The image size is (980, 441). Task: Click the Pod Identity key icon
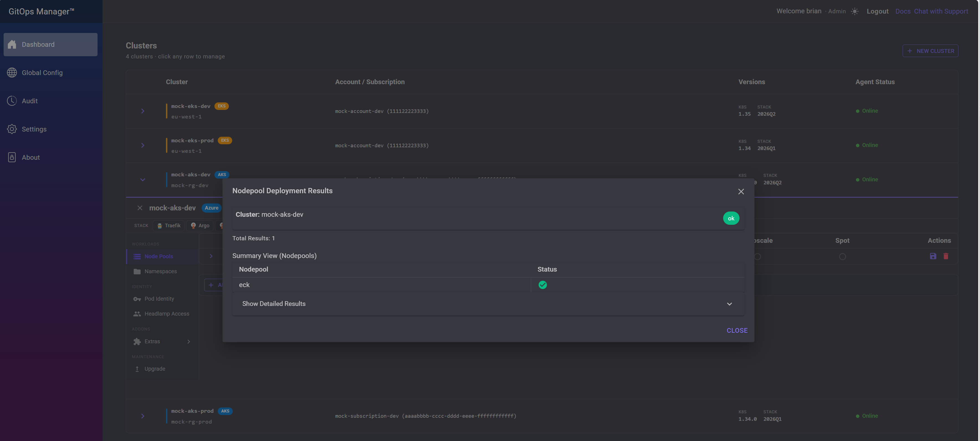(137, 299)
